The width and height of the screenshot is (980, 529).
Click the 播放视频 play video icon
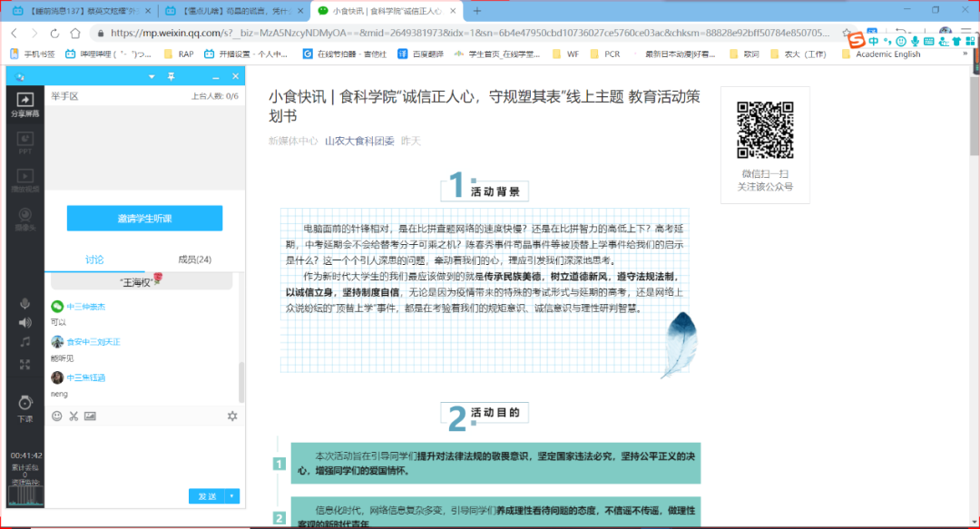[25, 180]
